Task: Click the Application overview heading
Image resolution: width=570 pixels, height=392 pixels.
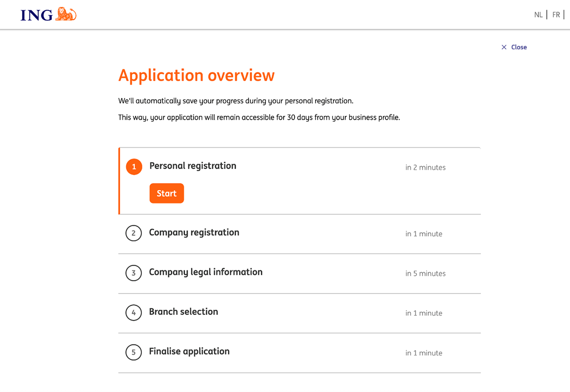Action: click(196, 76)
